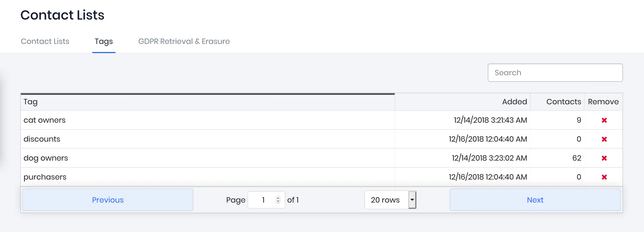Click the Search input field
Screen dimensions: 644x232
pyautogui.click(x=555, y=73)
